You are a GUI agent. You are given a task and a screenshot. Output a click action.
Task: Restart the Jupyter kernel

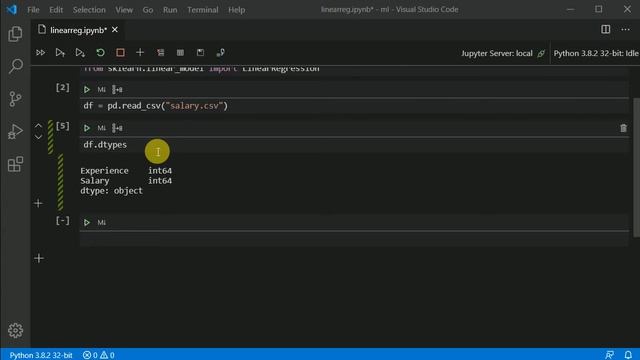click(x=100, y=53)
